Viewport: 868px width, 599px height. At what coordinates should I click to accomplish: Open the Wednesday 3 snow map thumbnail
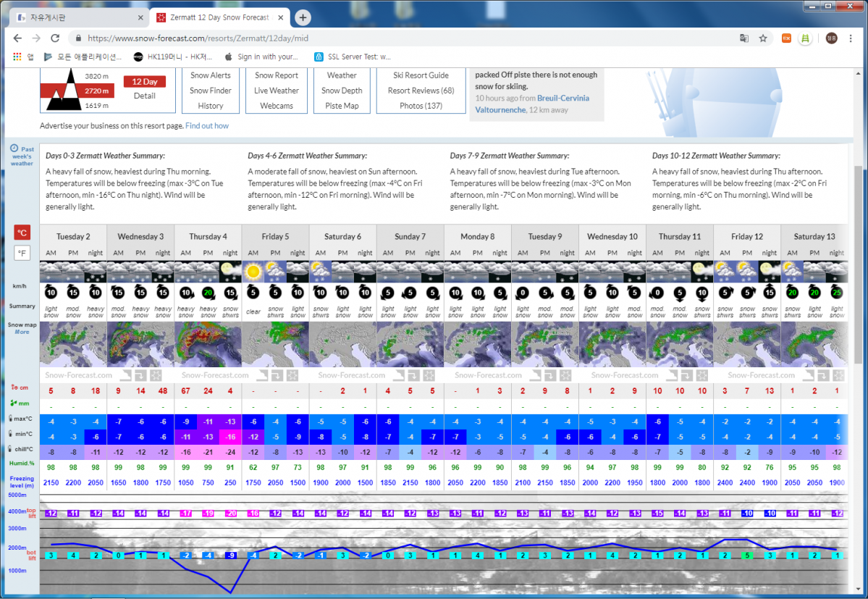pyautogui.click(x=140, y=345)
